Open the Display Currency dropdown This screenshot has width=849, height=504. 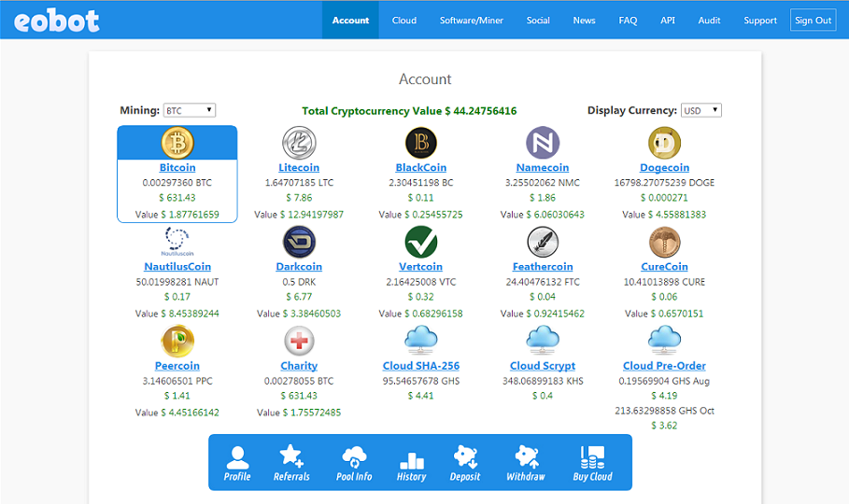701,110
